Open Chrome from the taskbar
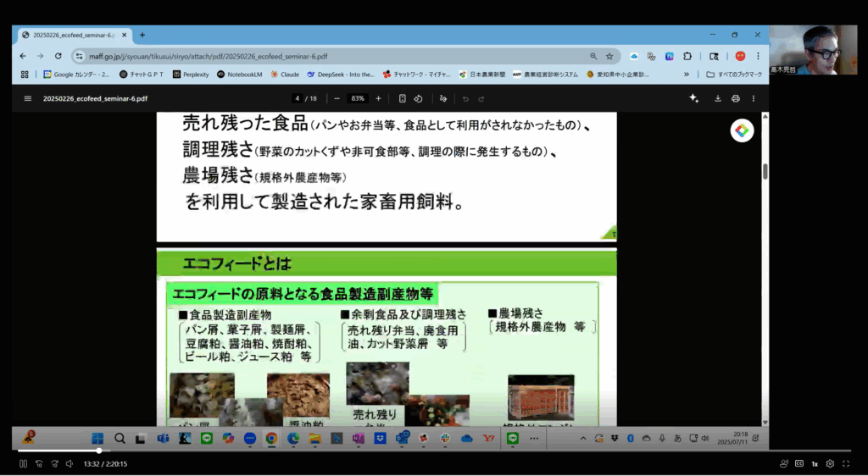This screenshot has height=476, width=868. coord(271,439)
